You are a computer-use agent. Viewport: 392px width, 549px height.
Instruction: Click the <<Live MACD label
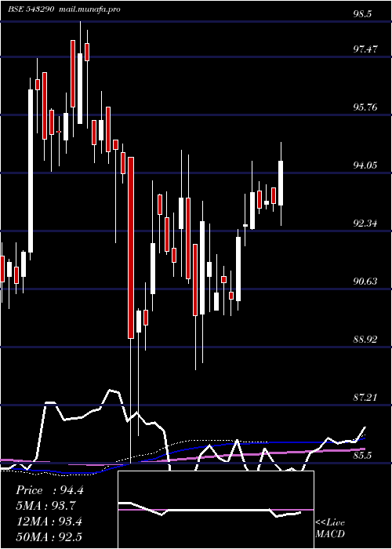tap(330, 528)
